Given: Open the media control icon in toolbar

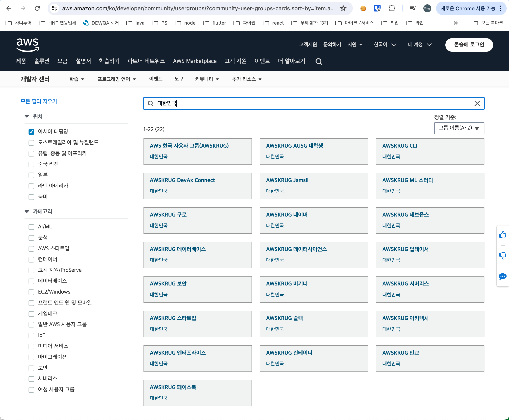Looking at the screenshot, I should pyautogui.click(x=413, y=9).
